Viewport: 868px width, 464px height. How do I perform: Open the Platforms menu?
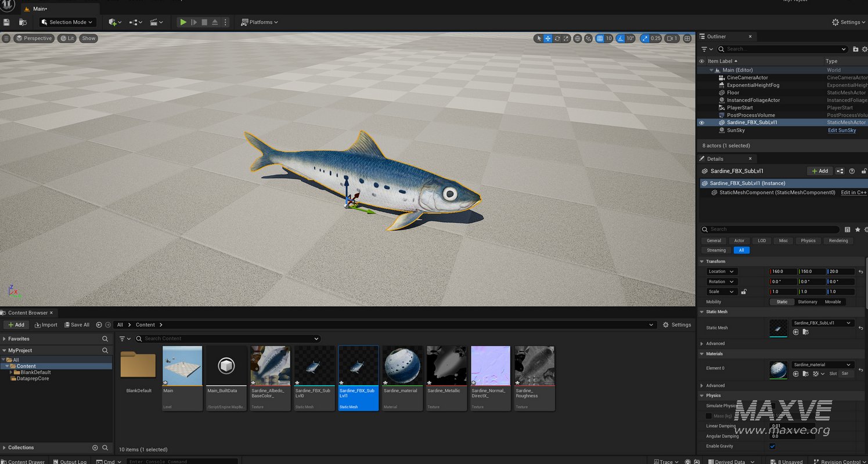pos(259,22)
